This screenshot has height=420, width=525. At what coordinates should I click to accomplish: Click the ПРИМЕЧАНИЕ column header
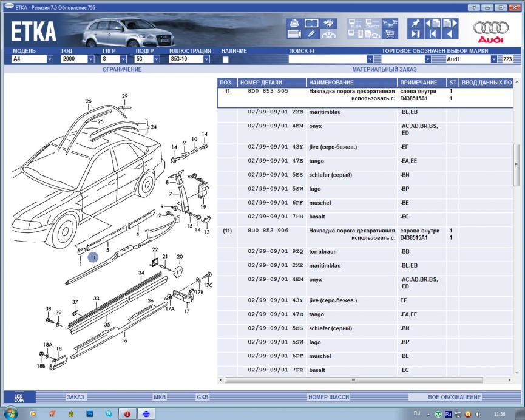[x=422, y=83]
